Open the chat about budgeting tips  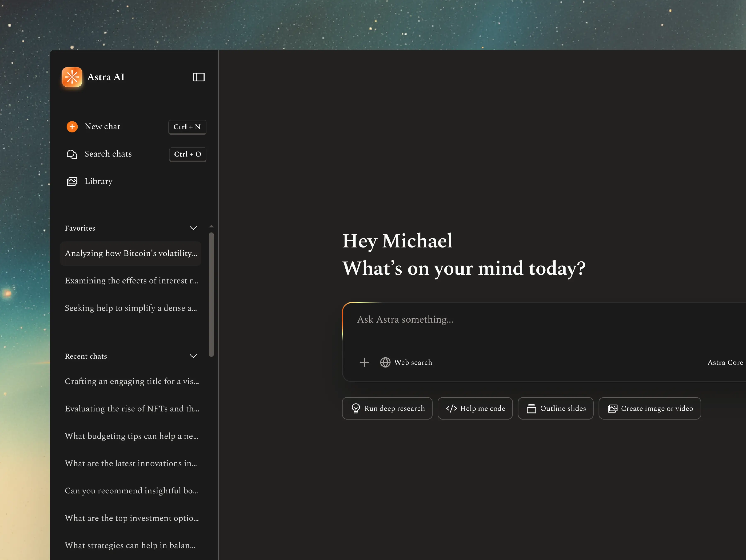point(132,436)
